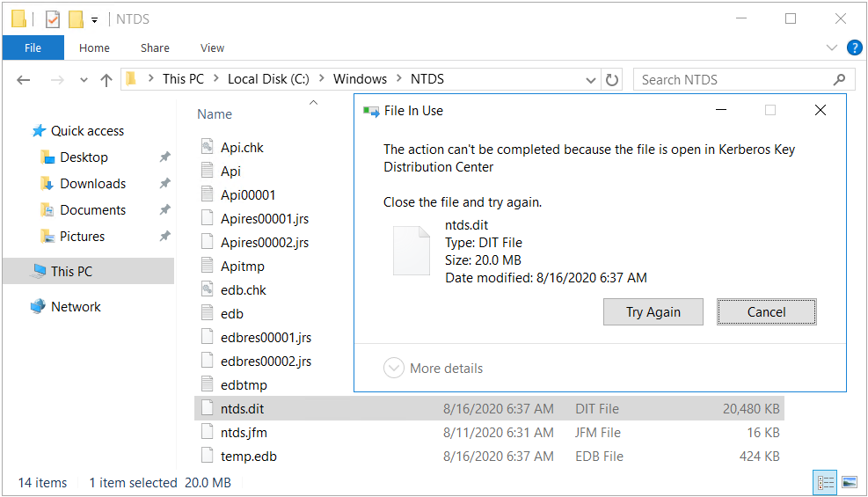The width and height of the screenshot is (868, 497).
Task: Switch to large icons view in status bar
Action: [850, 482]
